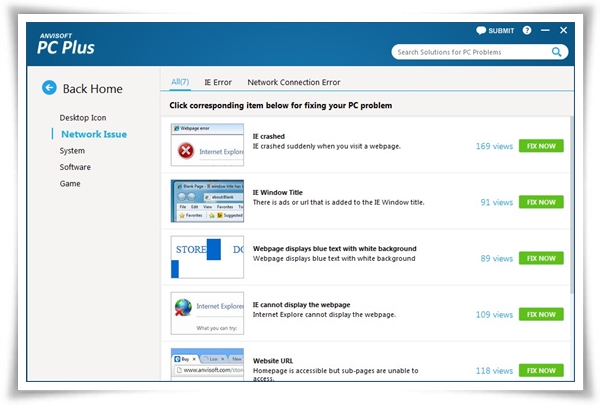Click the 91 views count
This screenshot has height=405, width=600.
tap(496, 202)
